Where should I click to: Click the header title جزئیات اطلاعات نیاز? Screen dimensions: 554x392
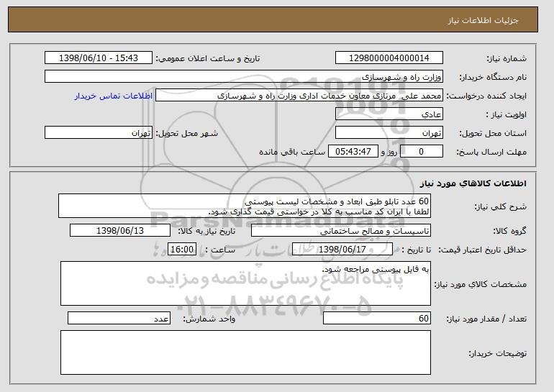[483, 20]
